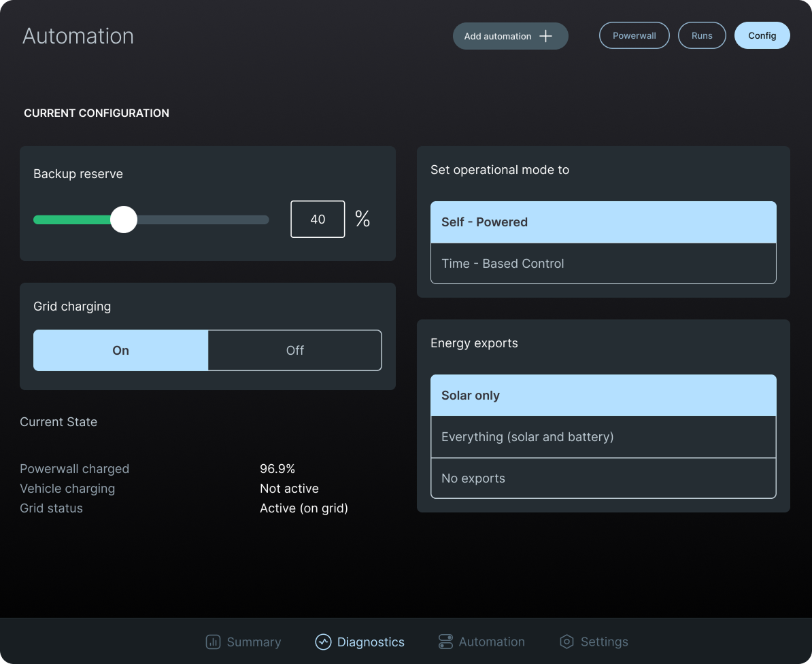Click the green filled slider portion

(x=72, y=220)
